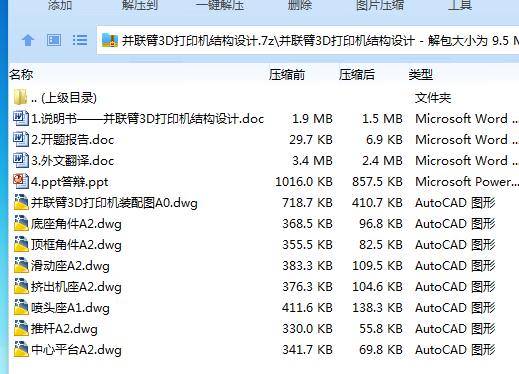Select file 底座角件A2.dwg
The image size is (519, 374).
(x=76, y=224)
